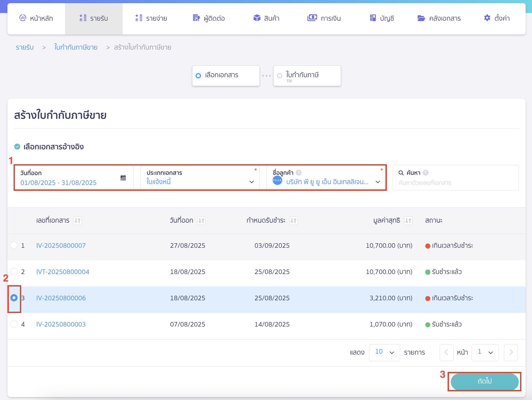The height and width of the screenshot is (400, 532).
Task: Open the ผู้ติดต่อ contacts icon
Action: click(x=196, y=18)
